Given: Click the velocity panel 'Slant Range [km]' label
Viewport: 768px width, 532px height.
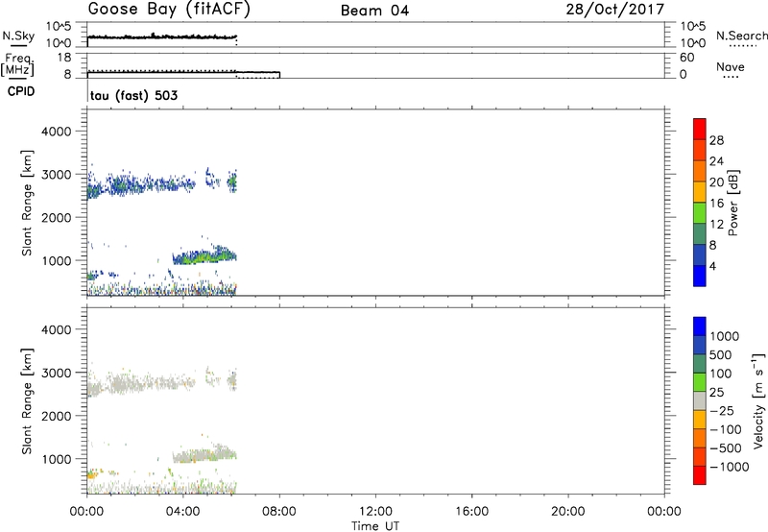Looking at the screenshot, I should pyautogui.click(x=27, y=401).
